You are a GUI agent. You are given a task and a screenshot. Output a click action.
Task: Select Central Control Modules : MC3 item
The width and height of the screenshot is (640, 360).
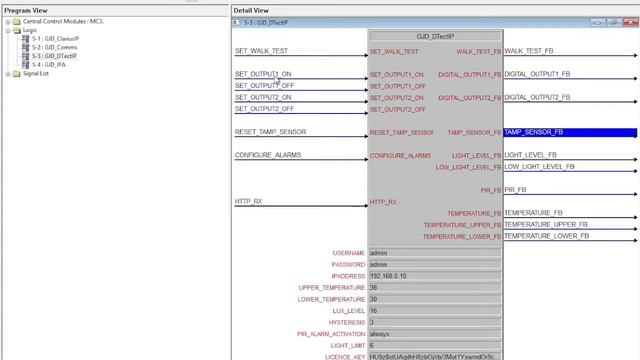pos(63,21)
